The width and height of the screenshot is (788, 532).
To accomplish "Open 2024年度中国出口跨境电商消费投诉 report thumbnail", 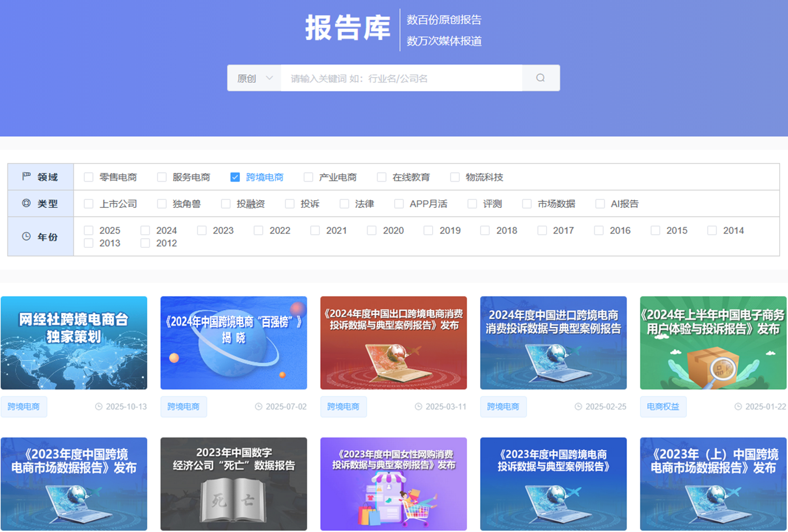I will [x=394, y=343].
